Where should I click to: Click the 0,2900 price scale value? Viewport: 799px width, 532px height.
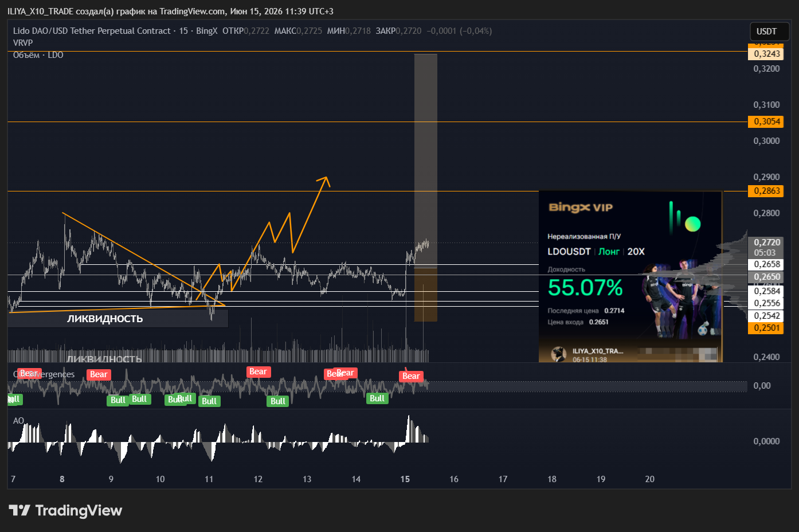click(767, 177)
